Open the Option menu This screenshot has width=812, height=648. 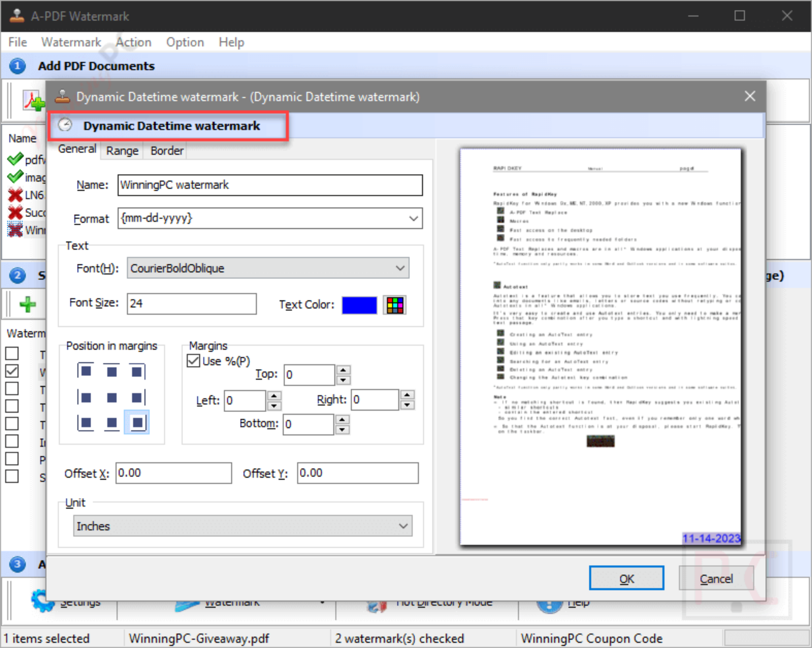(x=185, y=42)
